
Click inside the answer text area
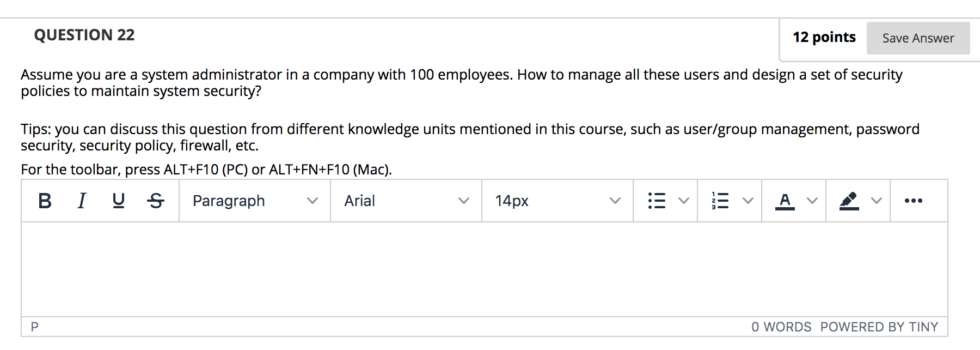pyautogui.click(x=485, y=269)
